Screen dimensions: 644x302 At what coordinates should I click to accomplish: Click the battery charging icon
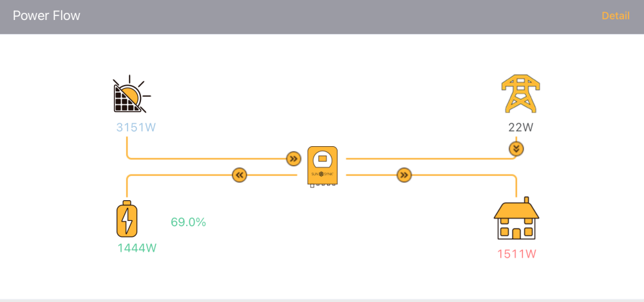pos(127,218)
